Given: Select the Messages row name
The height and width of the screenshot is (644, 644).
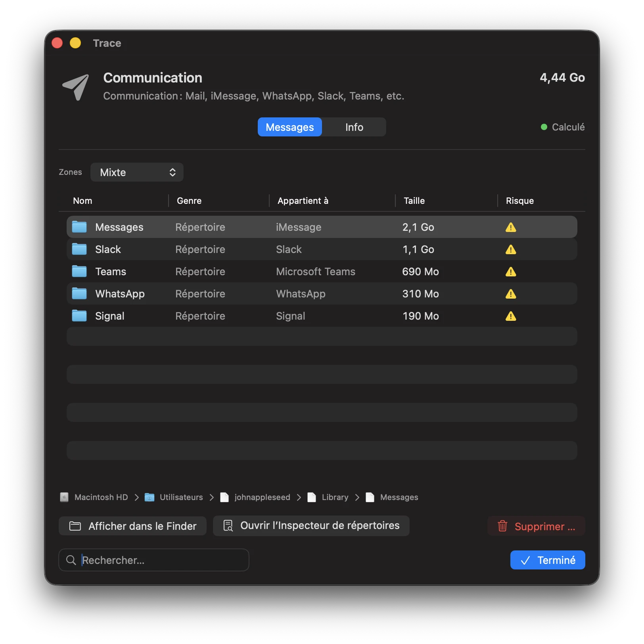Looking at the screenshot, I should coord(119,227).
